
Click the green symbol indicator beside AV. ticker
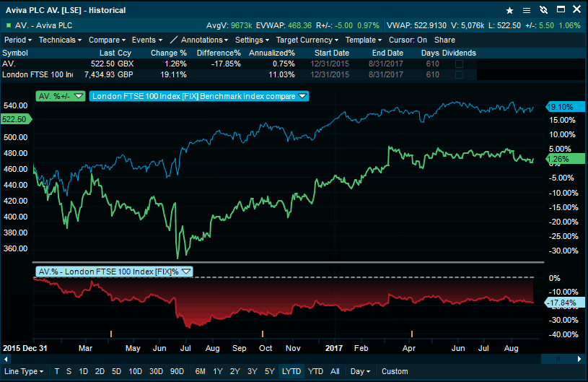(8, 25)
